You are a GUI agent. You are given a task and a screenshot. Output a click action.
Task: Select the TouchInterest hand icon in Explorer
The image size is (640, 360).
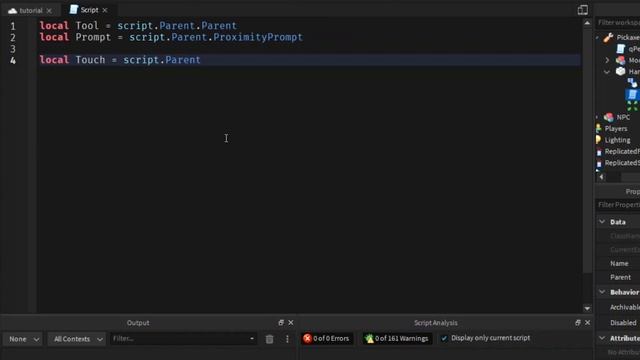pyautogui.click(x=632, y=83)
